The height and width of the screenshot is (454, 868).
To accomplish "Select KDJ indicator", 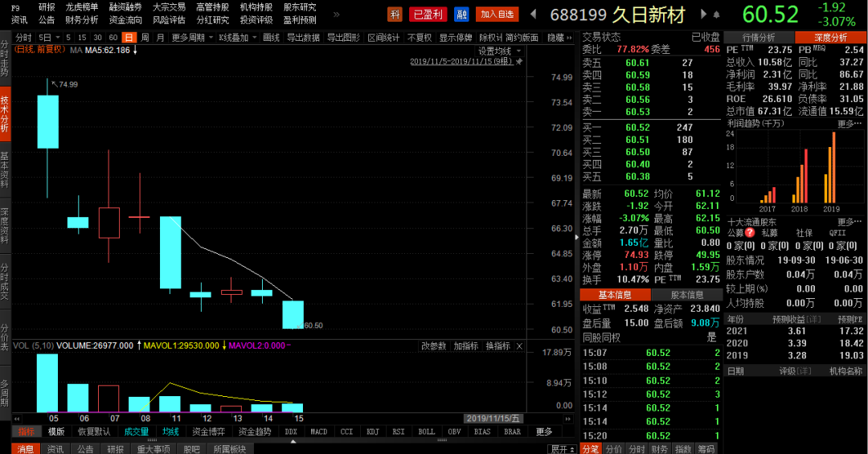I will tap(373, 432).
